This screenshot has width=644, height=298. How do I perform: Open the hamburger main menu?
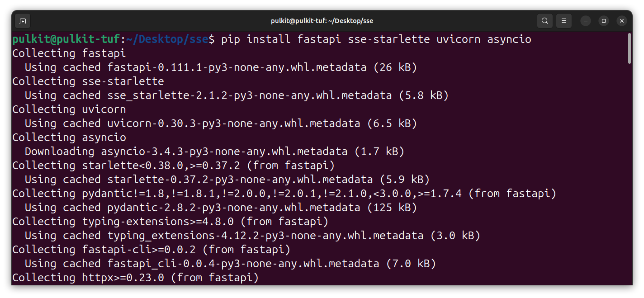click(x=563, y=21)
